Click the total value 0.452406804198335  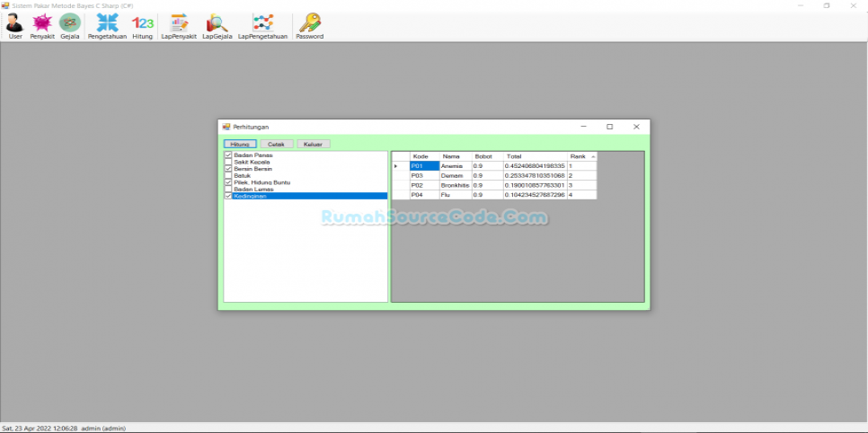tap(536, 166)
